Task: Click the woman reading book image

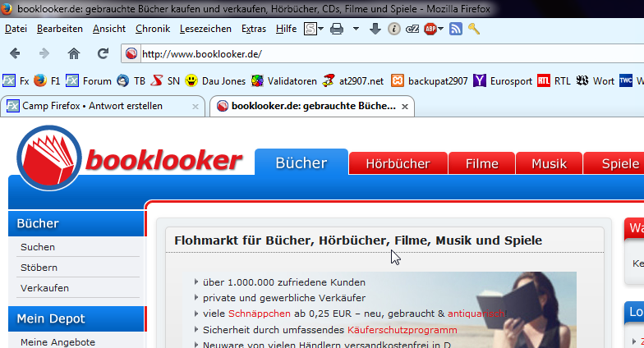Action: (x=526, y=310)
